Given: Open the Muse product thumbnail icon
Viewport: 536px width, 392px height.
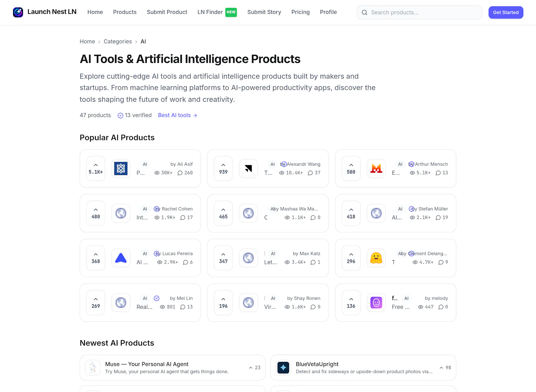Looking at the screenshot, I should click(92, 368).
